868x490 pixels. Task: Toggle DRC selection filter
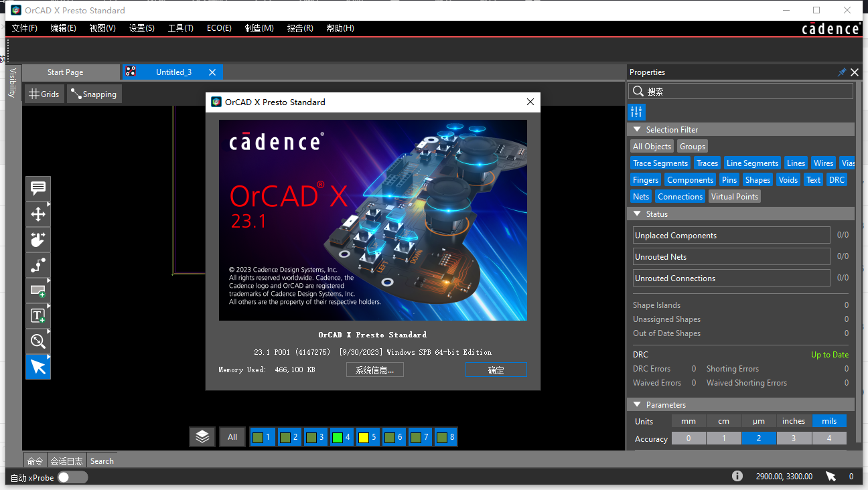tap(837, 180)
